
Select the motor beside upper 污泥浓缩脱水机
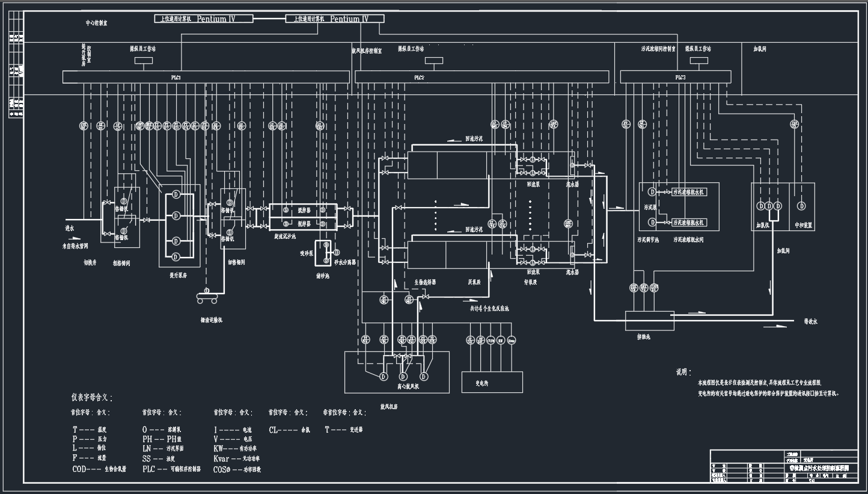[652, 193]
